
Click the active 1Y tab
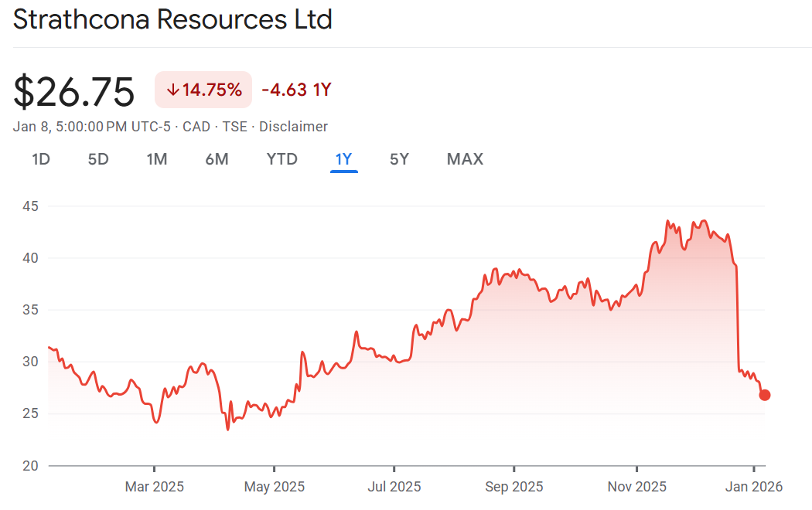pos(343,159)
